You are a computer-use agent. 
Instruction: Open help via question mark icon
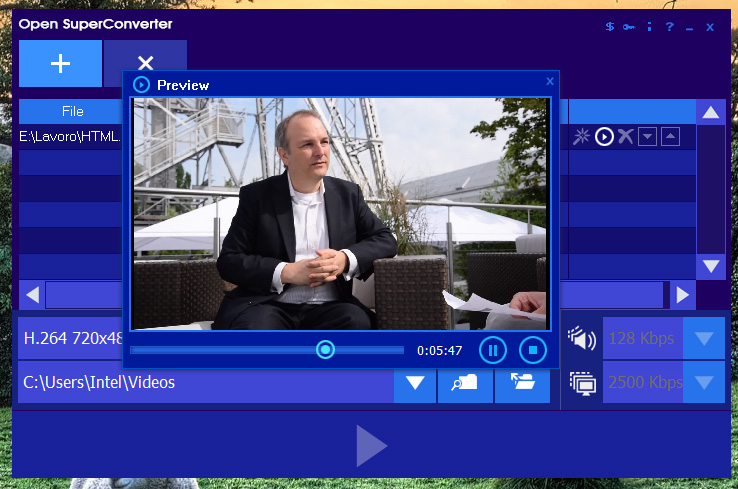[669, 27]
